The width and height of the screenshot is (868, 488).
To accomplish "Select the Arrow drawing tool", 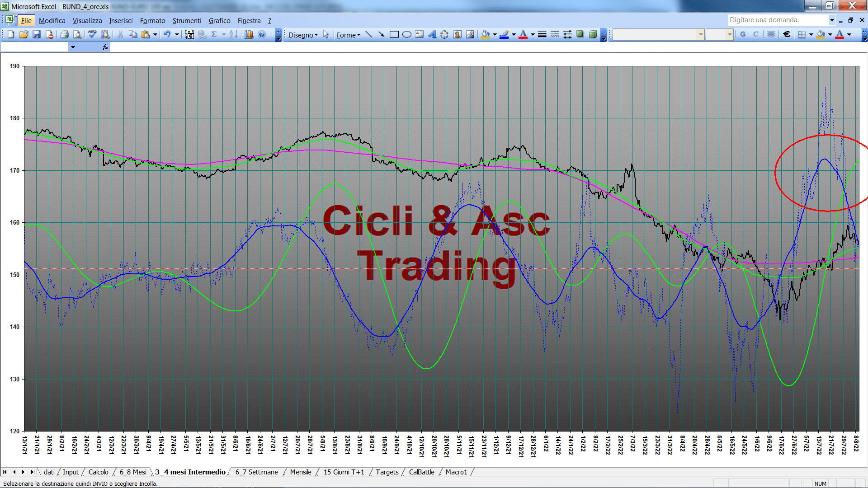I will [x=381, y=34].
